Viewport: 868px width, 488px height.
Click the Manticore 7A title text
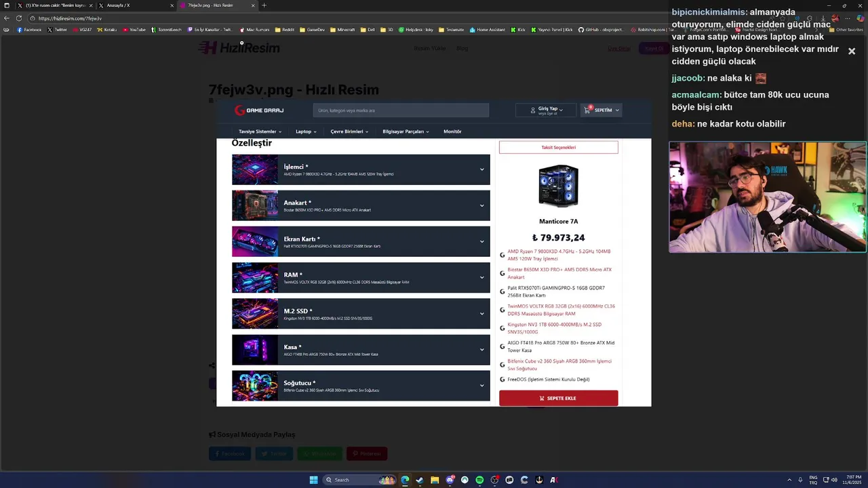(559, 222)
